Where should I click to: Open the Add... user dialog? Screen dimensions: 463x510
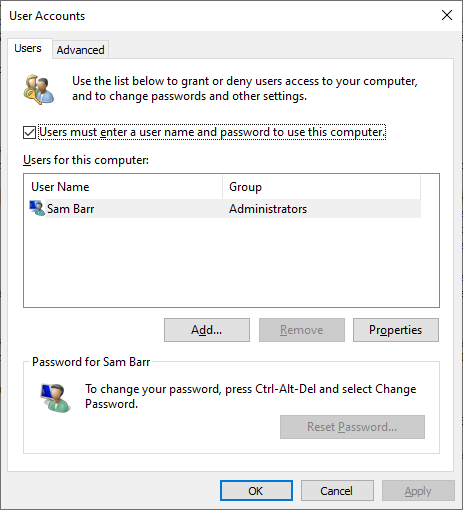point(207,330)
